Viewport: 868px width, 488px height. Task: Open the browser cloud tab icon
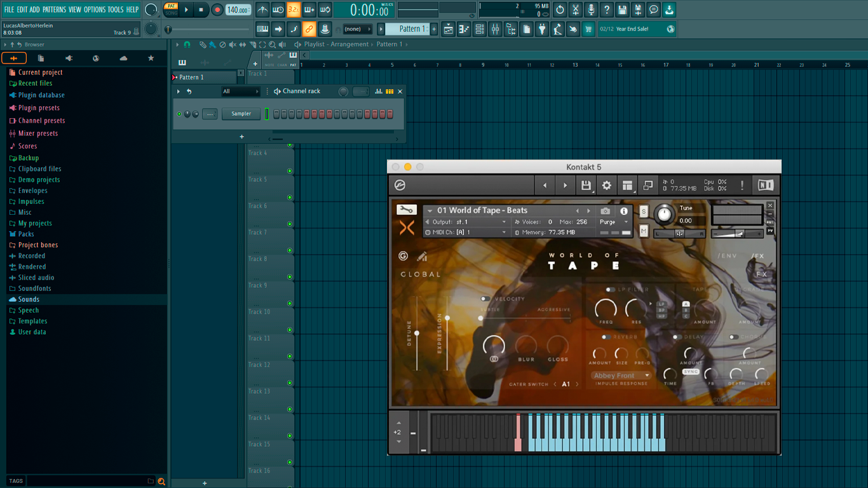click(x=123, y=58)
